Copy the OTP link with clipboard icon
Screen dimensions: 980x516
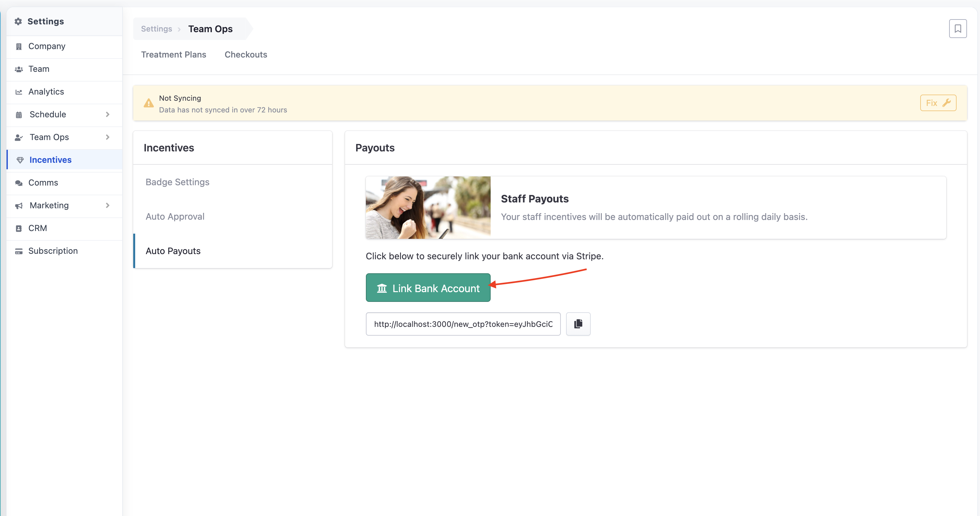[578, 324]
